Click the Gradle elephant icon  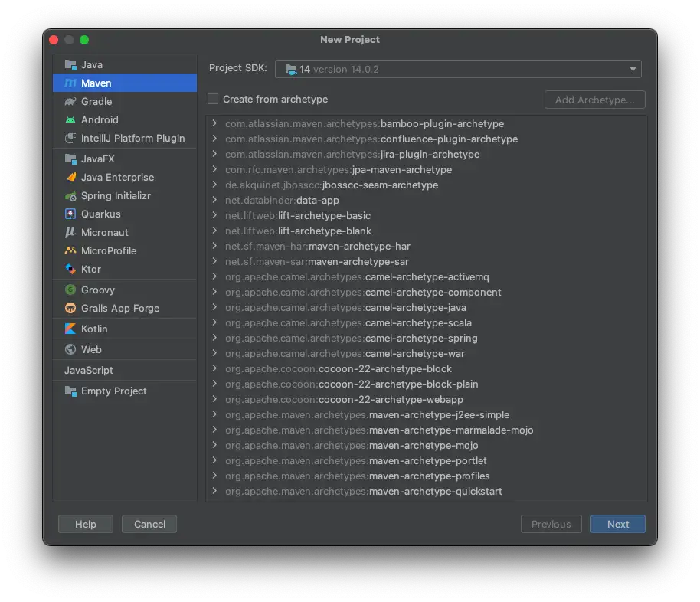[70, 101]
